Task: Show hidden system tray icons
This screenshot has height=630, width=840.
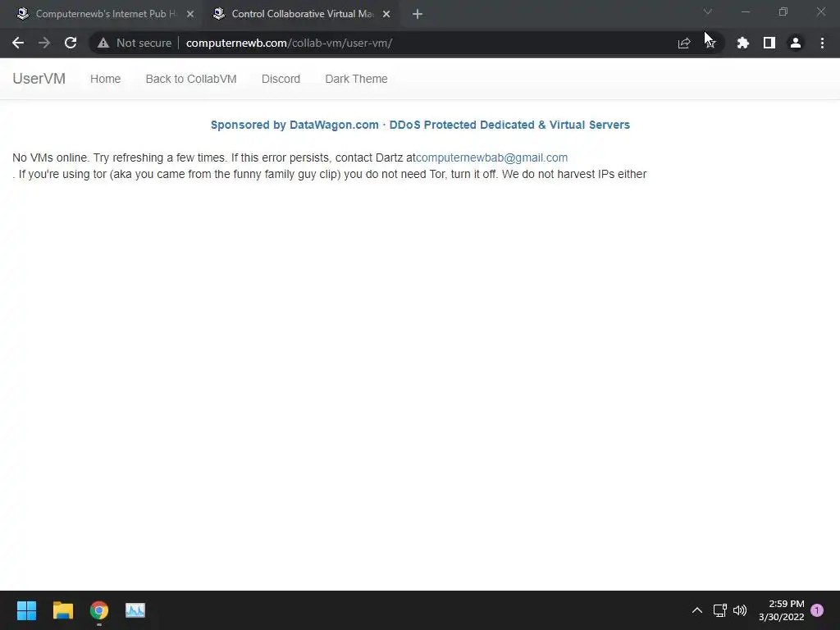Action: coord(697,610)
